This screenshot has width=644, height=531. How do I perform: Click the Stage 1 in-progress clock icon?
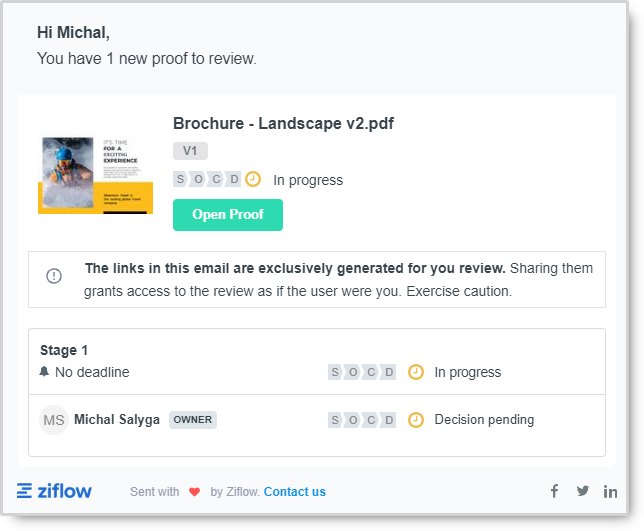point(416,372)
